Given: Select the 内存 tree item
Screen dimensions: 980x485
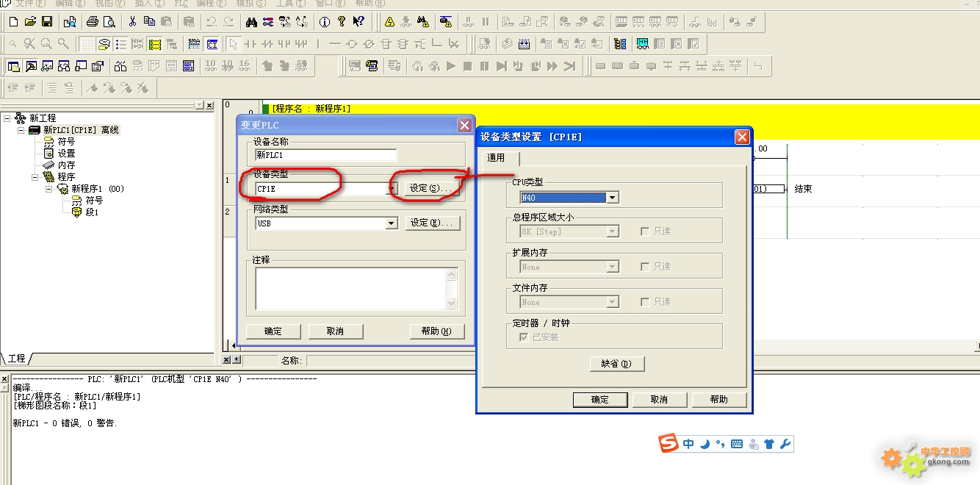Looking at the screenshot, I should [66, 165].
